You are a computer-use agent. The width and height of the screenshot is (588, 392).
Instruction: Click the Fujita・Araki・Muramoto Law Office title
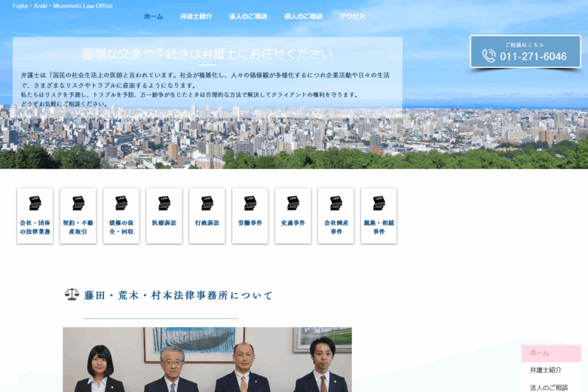(x=63, y=6)
